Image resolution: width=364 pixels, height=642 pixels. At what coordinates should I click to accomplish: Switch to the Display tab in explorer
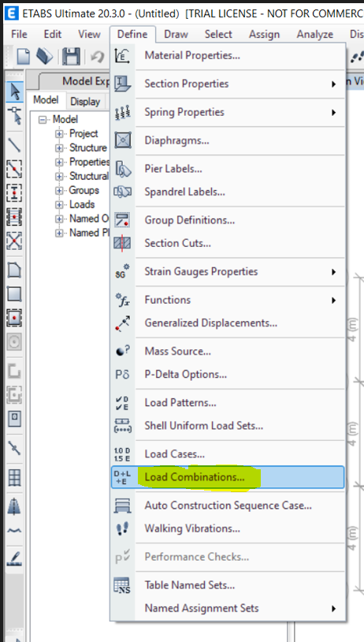pos(85,101)
